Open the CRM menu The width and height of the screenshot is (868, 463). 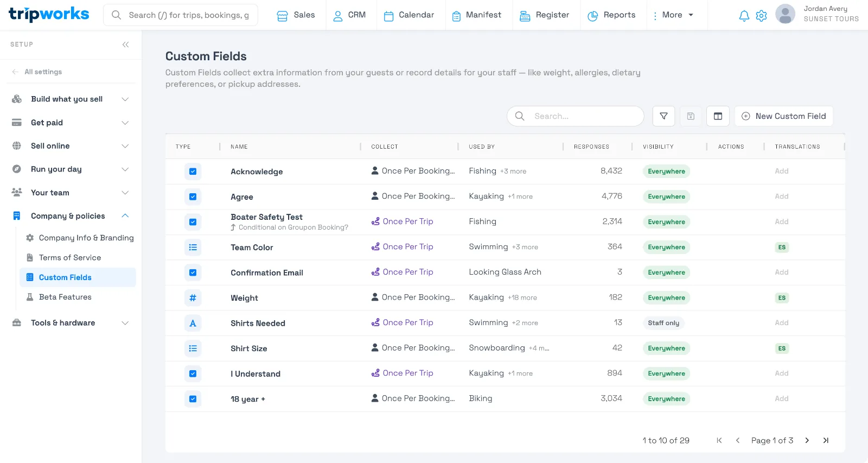(349, 15)
